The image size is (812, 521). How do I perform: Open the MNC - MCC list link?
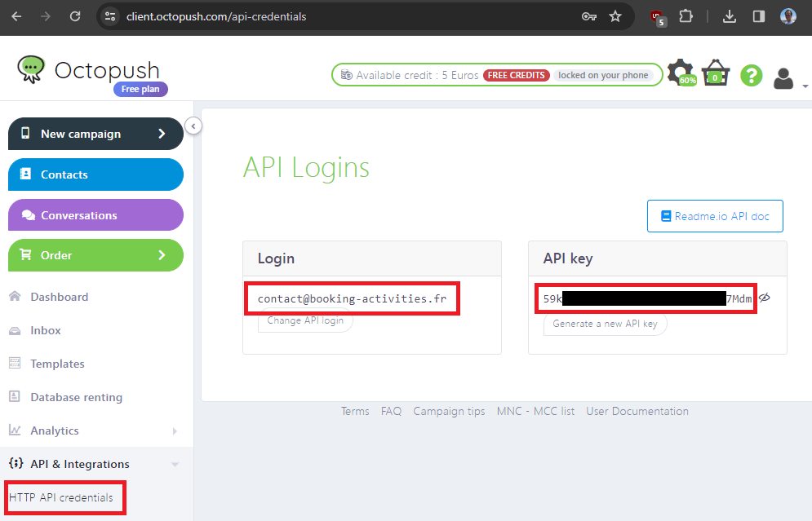click(x=535, y=411)
